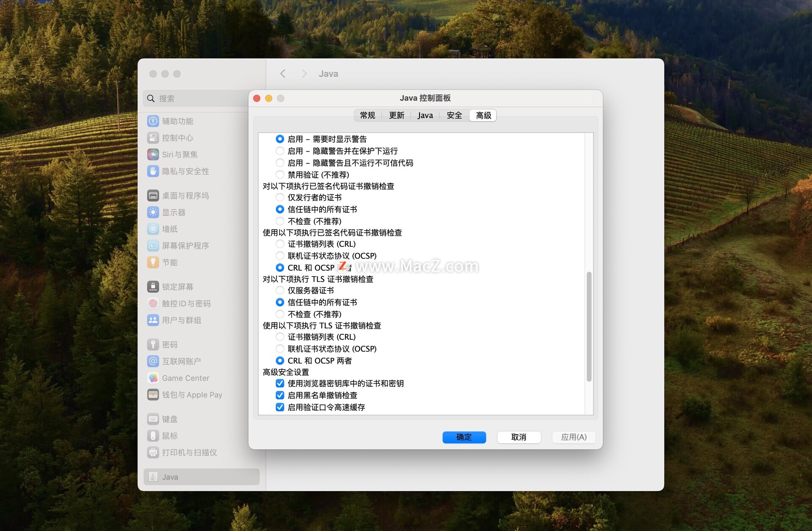
Task: Click the 高级安全设置 heading
Action: point(286,372)
